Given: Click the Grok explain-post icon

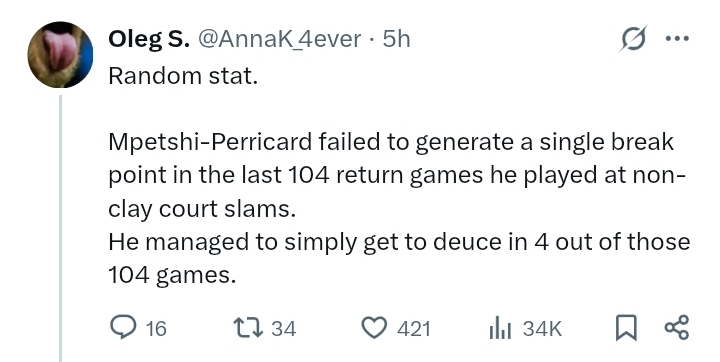Looking at the screenshot, I should coord(632,39).
